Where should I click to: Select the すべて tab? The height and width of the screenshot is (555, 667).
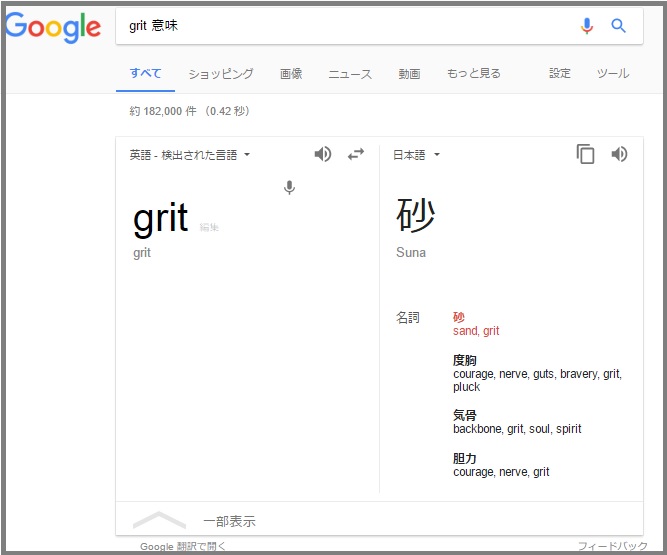145,74
